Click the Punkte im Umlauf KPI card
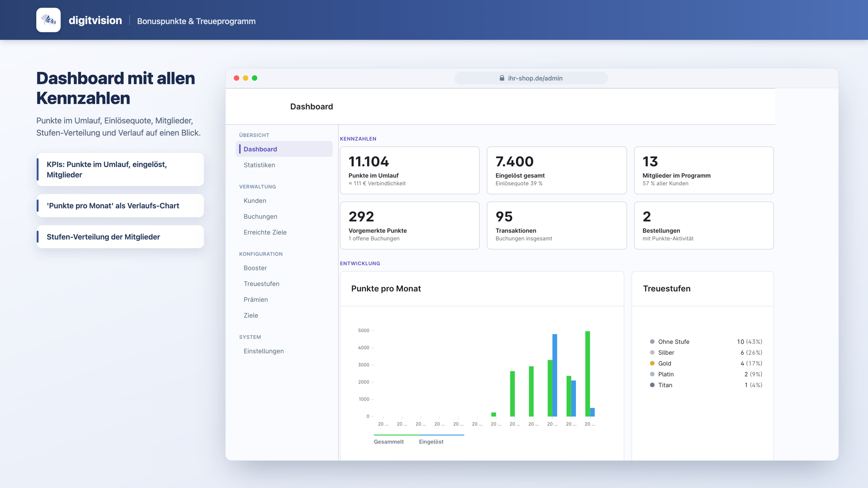This screenshot has height=488, width=868. [x=410, y=170]
